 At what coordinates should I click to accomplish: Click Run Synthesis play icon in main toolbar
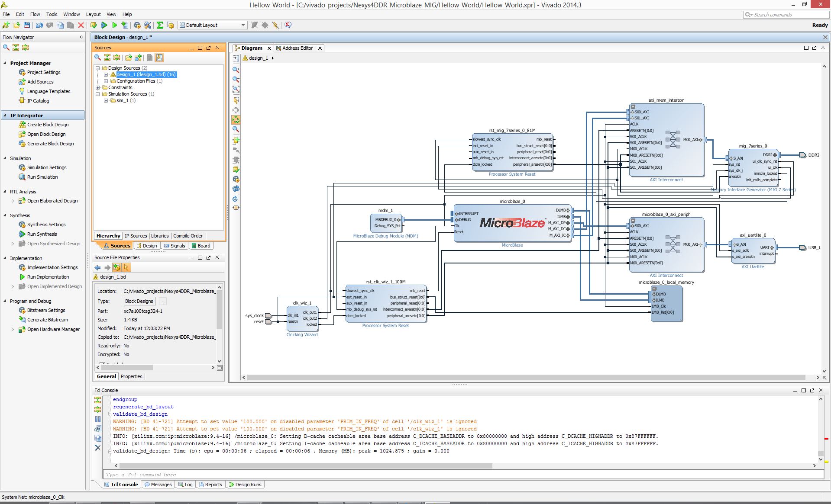[x=104, y=25]
